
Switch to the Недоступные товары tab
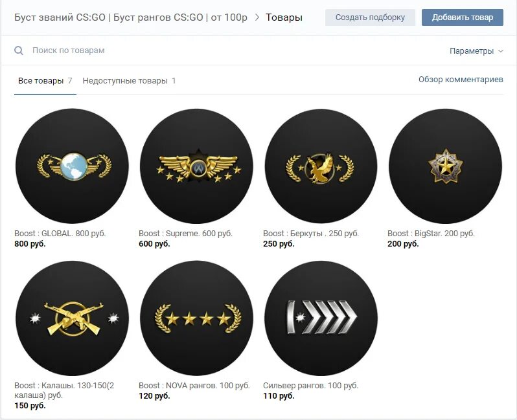[129, 81]
